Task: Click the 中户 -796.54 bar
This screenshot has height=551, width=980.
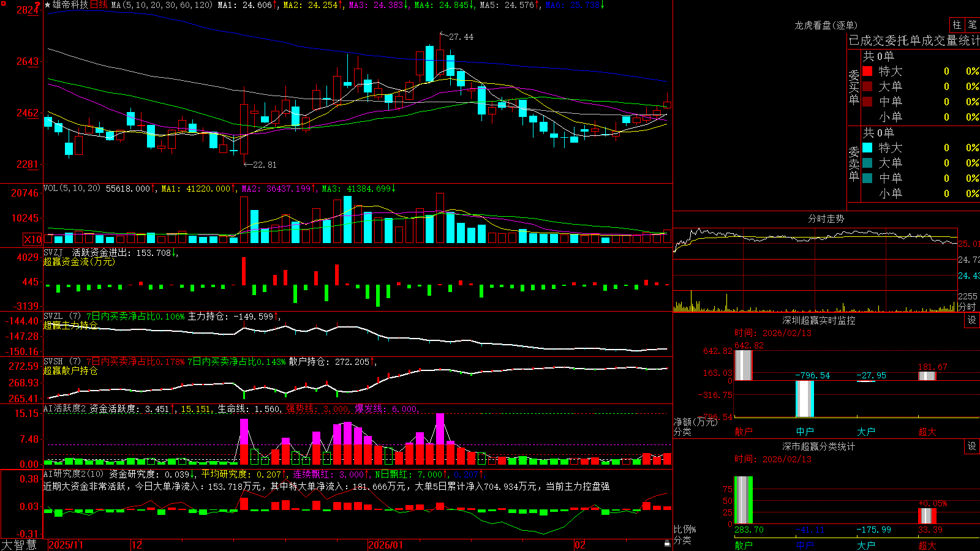Action: pyautogui.click(x=804, y=399)
